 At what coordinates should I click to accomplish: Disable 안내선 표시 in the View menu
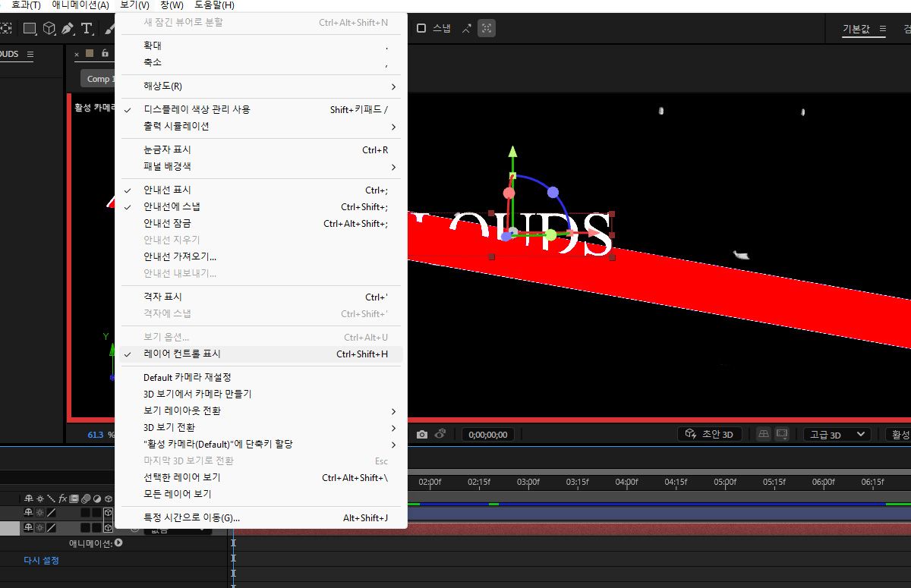(169, 190)
